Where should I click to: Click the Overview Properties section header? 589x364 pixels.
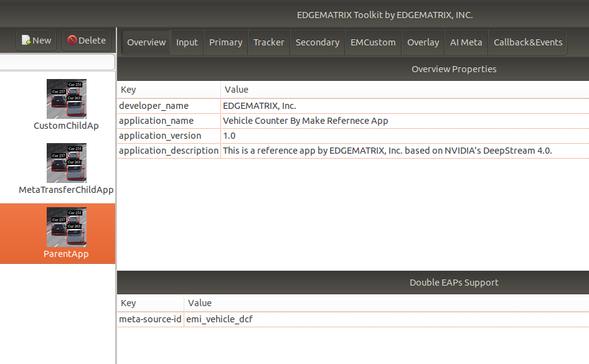tap(454, 69)
